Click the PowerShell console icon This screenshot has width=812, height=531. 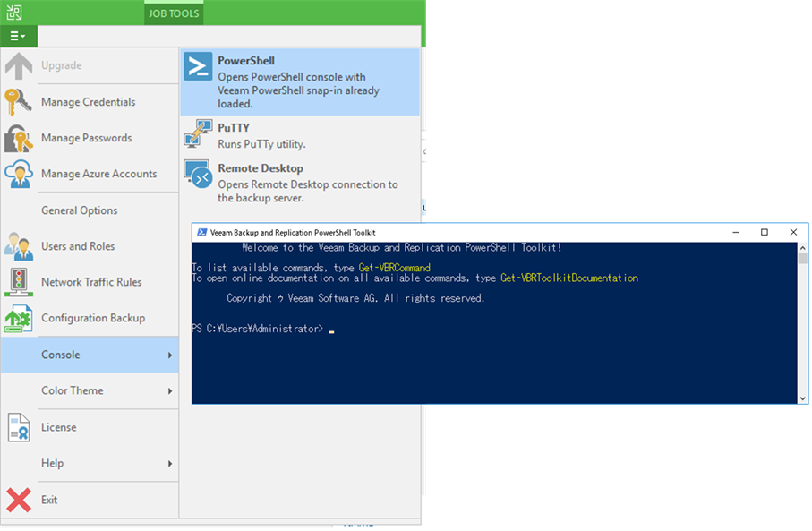198,66
